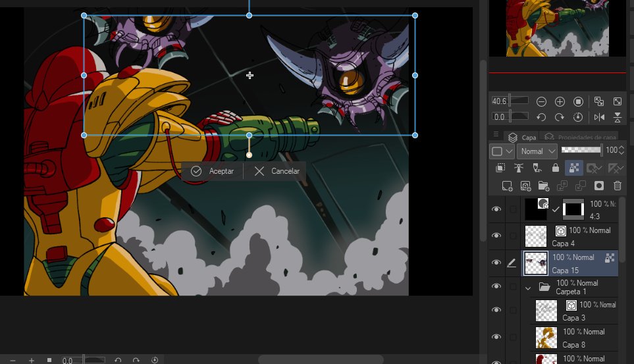Image resolution: width=634 pixels, height=364 pixels.
Task: Click the Fit to screen icon
Action: [618, 101]
